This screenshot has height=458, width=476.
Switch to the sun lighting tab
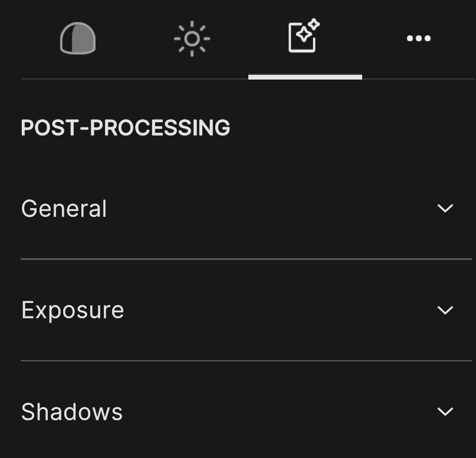pos(192,38)
